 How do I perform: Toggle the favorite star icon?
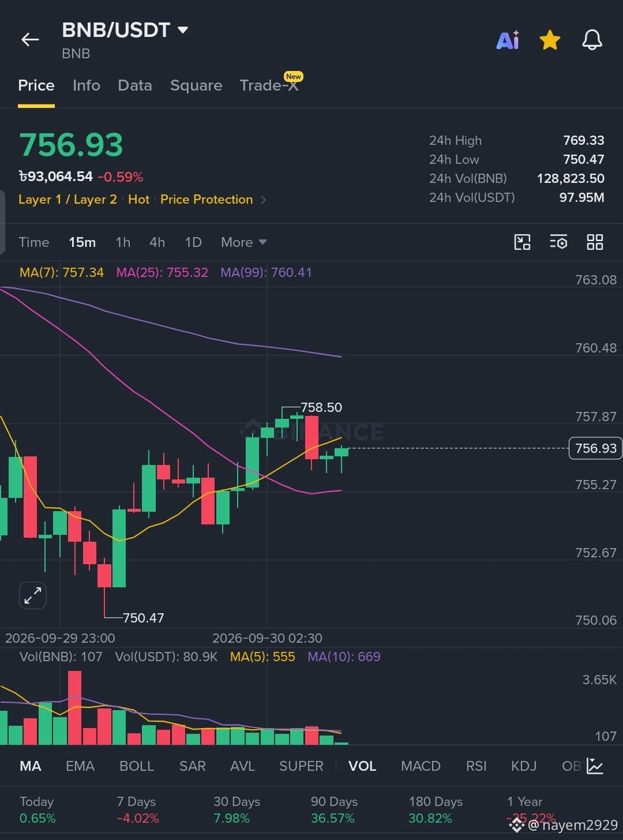pyautogui.click(x=550, y=40)
